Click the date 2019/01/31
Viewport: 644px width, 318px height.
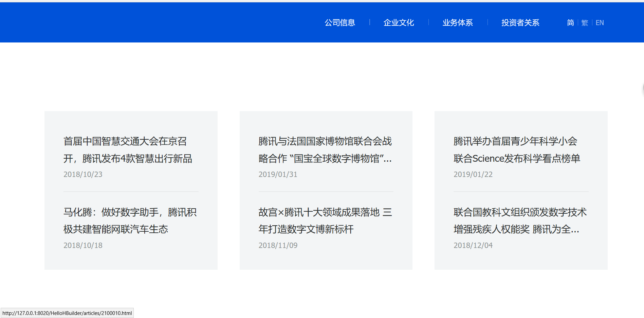coord(278,174)
